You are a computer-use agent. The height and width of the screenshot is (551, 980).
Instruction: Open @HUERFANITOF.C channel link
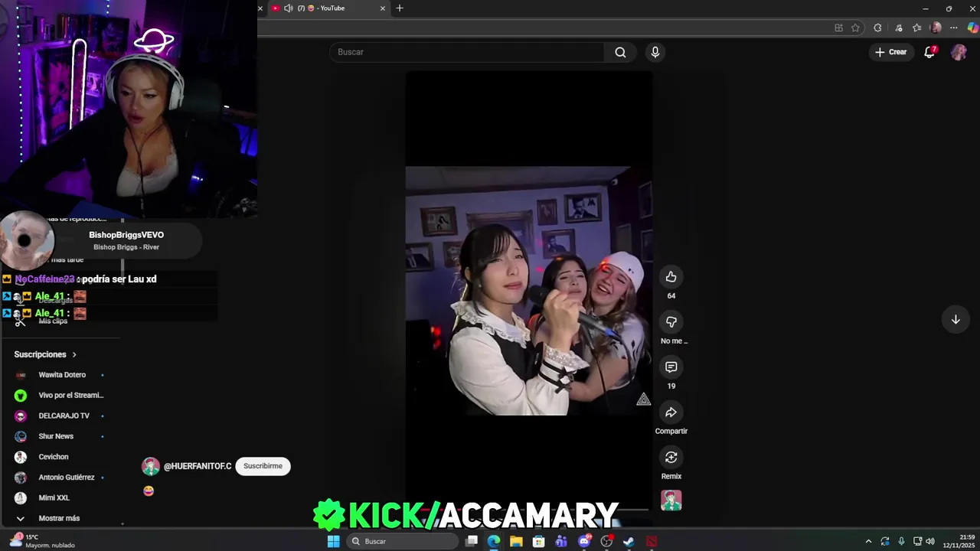pyautogui.click(x=198, y=466)
